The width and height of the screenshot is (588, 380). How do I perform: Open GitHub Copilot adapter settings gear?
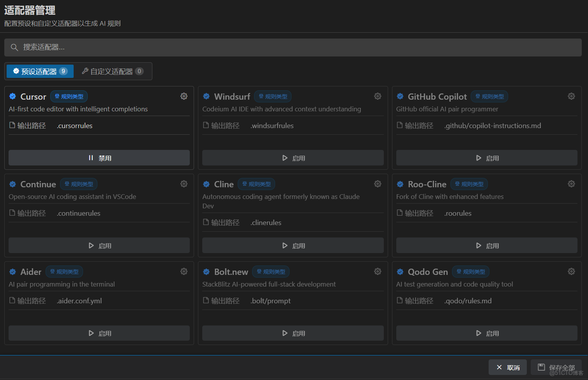point(571,96)
